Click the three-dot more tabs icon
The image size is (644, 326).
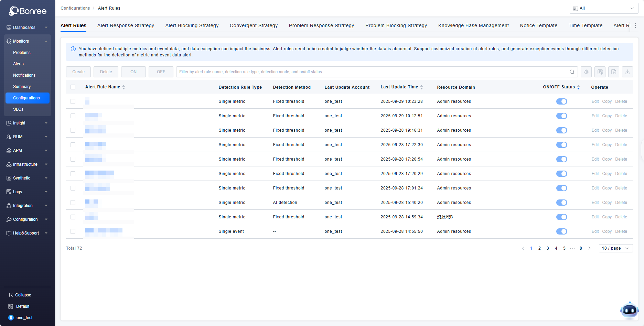[636, 25]
